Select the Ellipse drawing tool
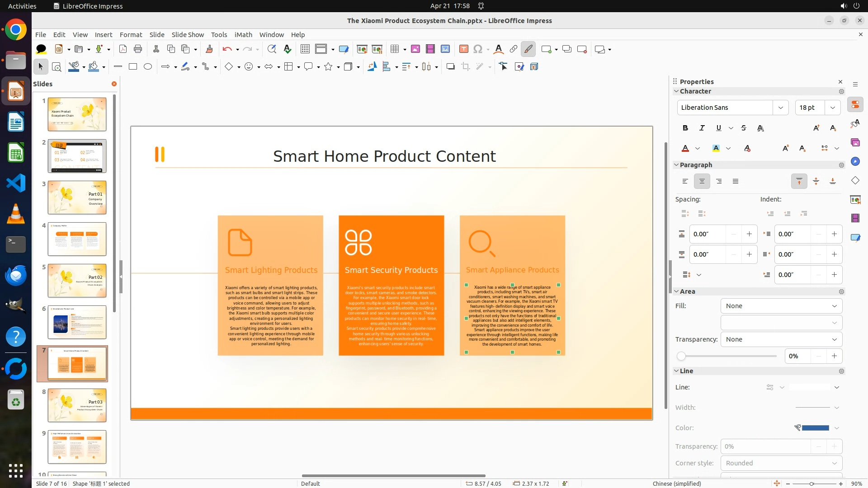The width and height of the screenshot is (868, 488). 148,67
